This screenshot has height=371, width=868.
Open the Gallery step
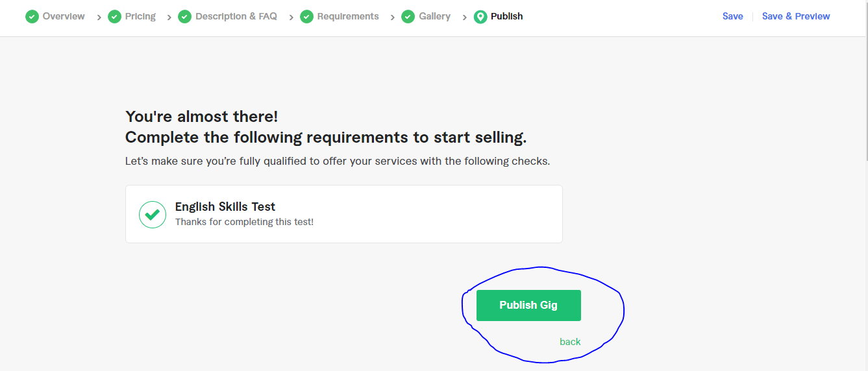tap(434, 16)
